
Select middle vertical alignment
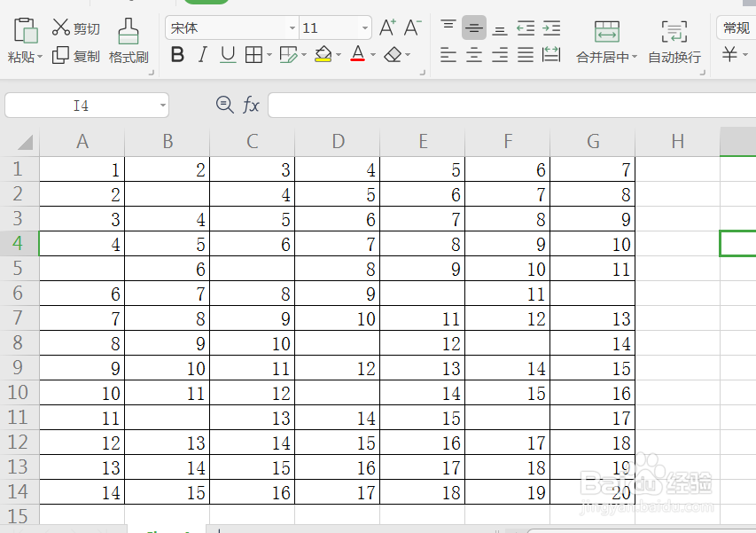coord(474,28)
